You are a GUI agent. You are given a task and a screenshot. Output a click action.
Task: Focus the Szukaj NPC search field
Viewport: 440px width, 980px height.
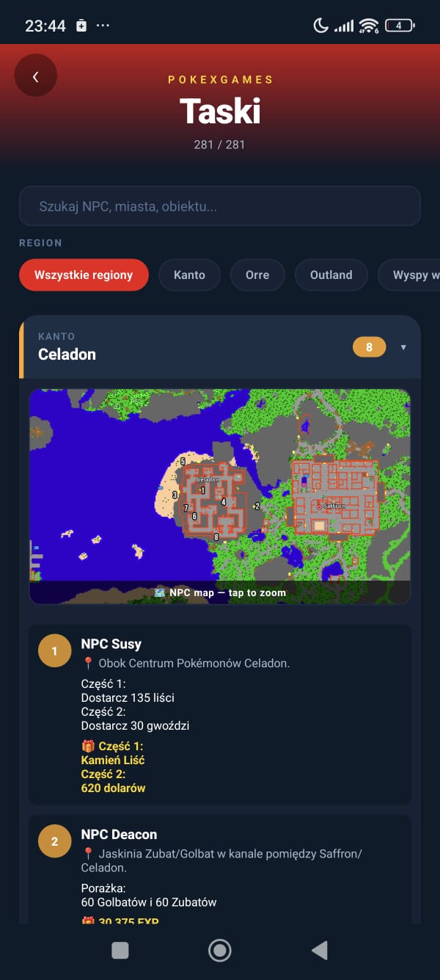coord(220,206)
